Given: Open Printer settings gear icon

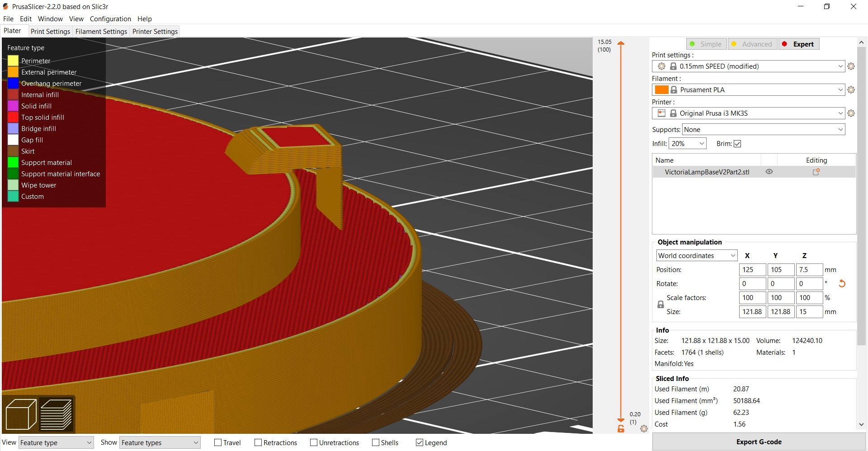Looking at the screenshot, I should coord(851,113).
